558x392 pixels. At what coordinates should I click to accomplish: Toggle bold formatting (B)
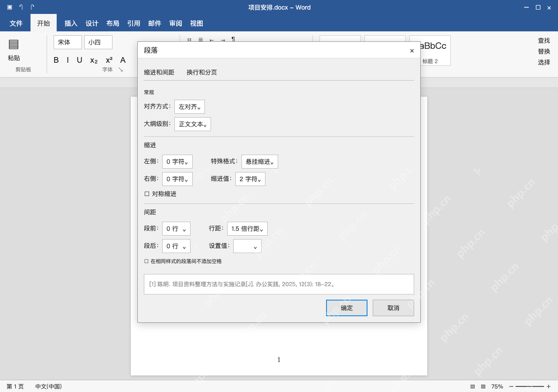click(56, 60)
